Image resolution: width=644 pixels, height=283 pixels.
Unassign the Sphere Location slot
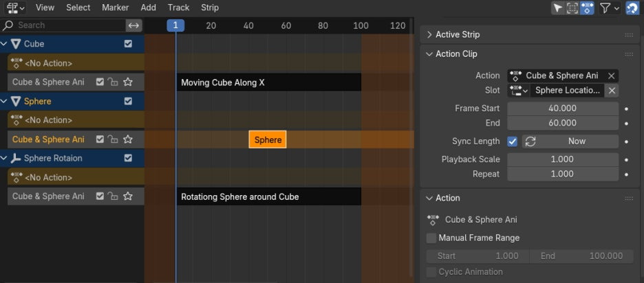coord(612,91)
